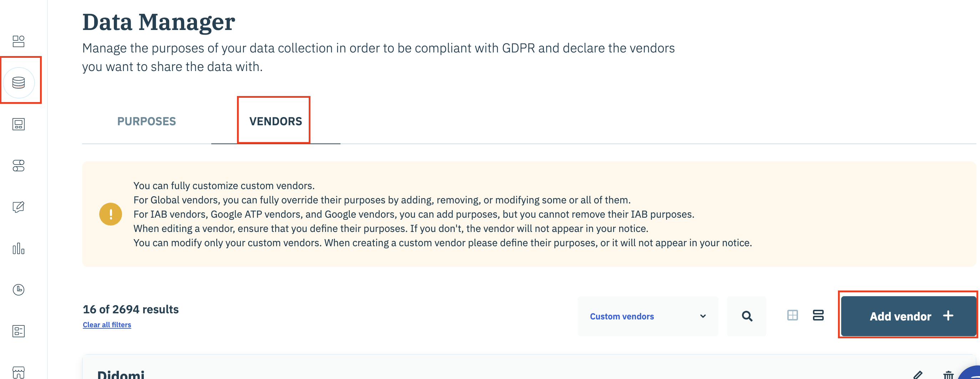Switch to list view layout

(818, 315)
